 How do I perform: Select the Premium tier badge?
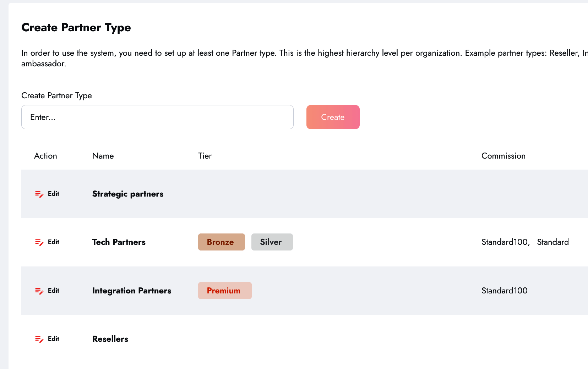click(x=224, y=291)
